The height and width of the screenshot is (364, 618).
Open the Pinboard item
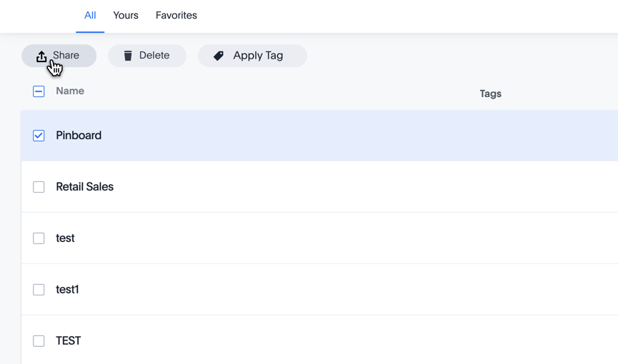[x=79, y=136]
